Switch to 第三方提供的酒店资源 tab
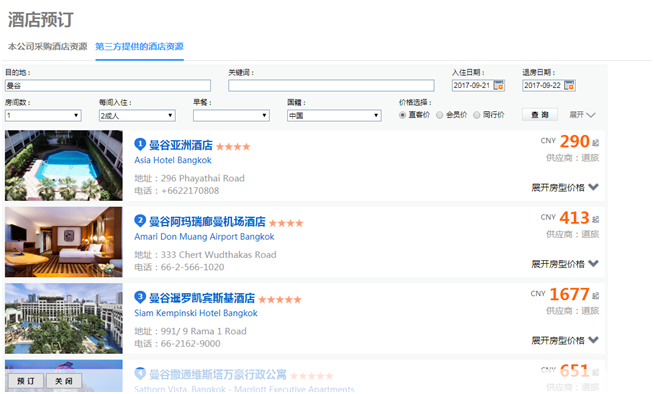The image size is (654, 394). (x=139, y=46)
